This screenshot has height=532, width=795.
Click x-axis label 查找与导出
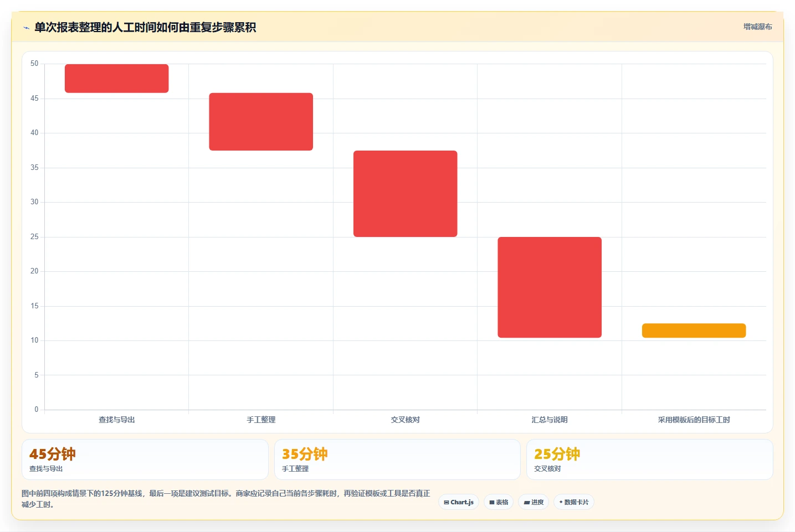(117, 420)
